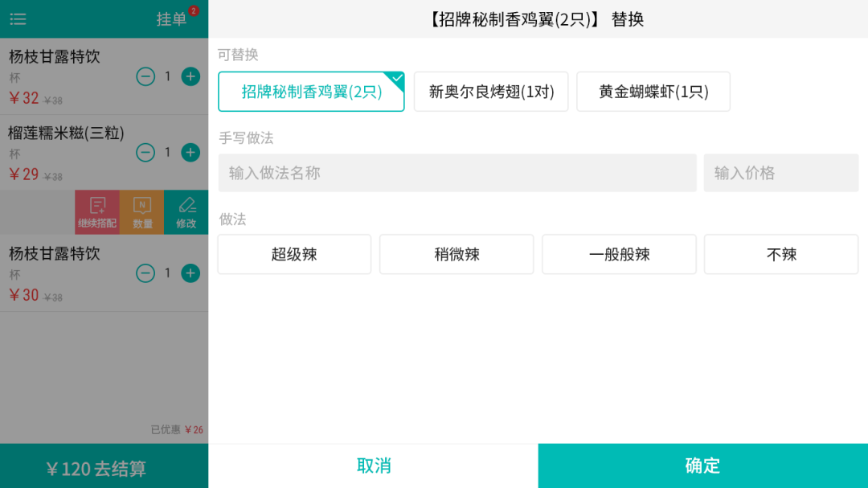
Task: Tap the ¥30 price of 杨枝甘露特饮
Action: click(24, 295)
